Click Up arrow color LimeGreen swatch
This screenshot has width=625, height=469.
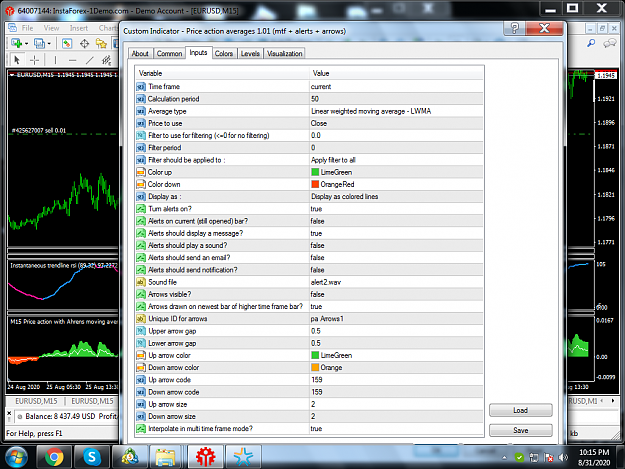[x=315, y=355]
